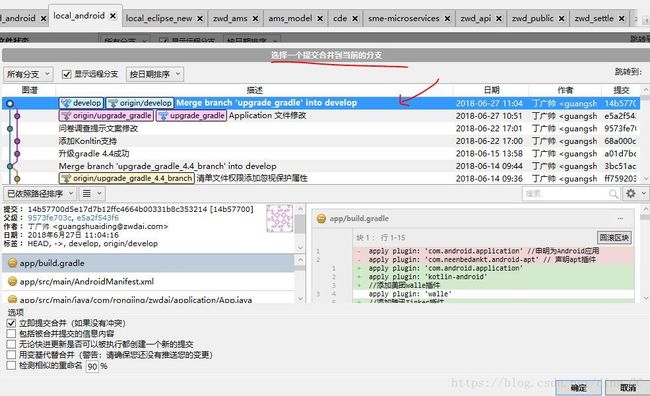
Task: Click the 图谱 column header
Action: click(x=29, y=90)
